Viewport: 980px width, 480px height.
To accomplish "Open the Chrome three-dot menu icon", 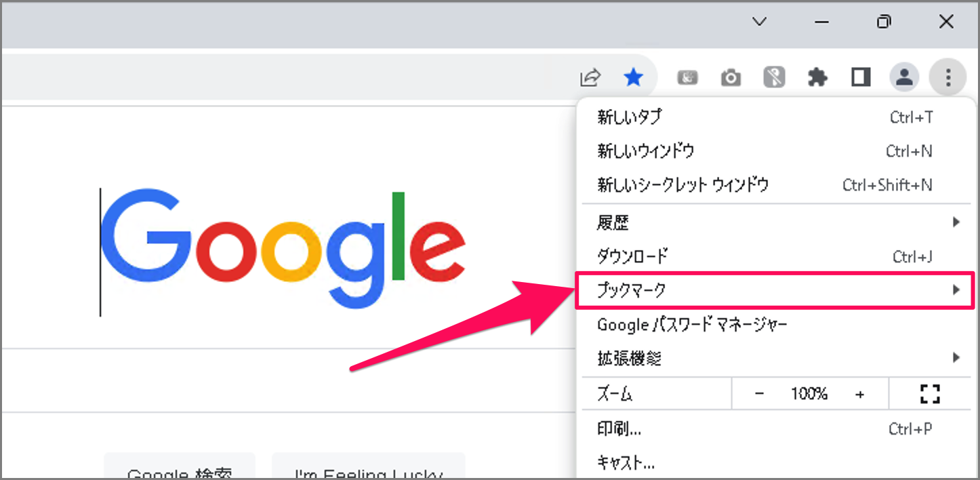I will (x=947, y=77).
